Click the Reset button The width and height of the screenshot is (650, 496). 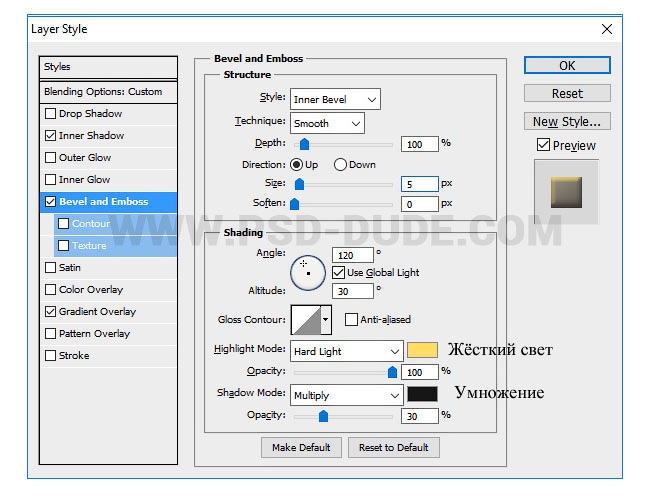click(x=567, y=94)
